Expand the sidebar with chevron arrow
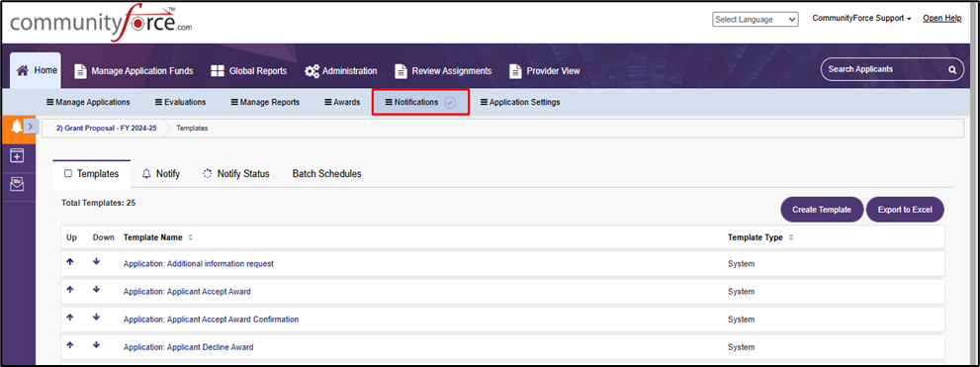Screen dimensions: 980x367 pos(32,126)
